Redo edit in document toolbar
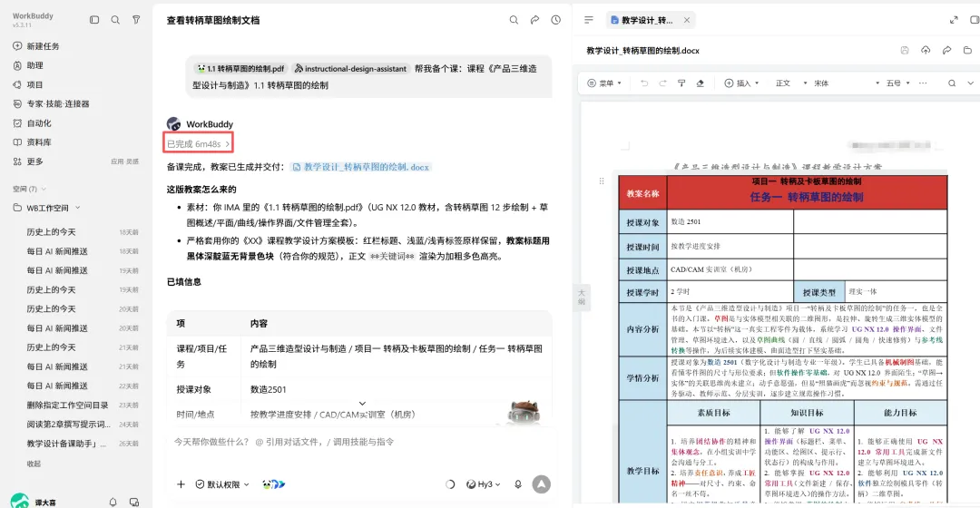The image size is (980, 508). pyautogui.click(x=662, y=83)
